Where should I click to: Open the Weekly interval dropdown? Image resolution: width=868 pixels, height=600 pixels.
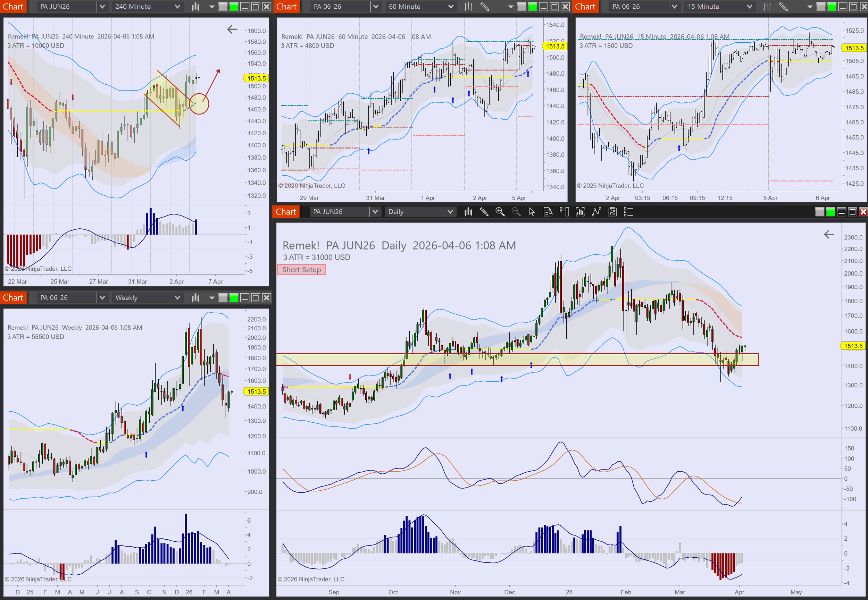coord(147,298)
